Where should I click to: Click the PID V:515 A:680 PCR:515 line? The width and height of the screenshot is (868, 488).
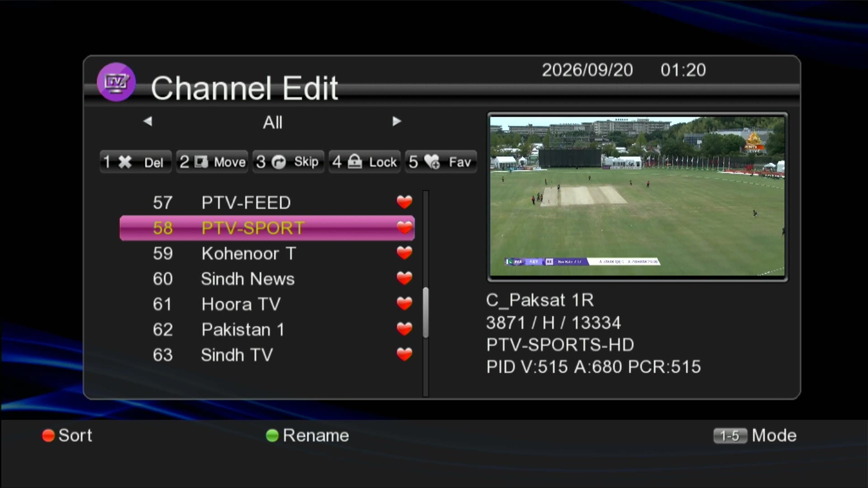(594, 367)
